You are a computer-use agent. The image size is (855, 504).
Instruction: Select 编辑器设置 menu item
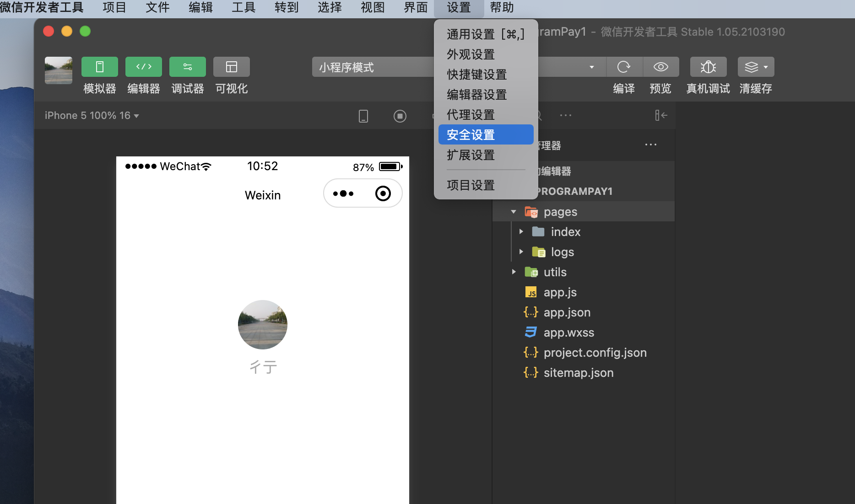(486, 95)
